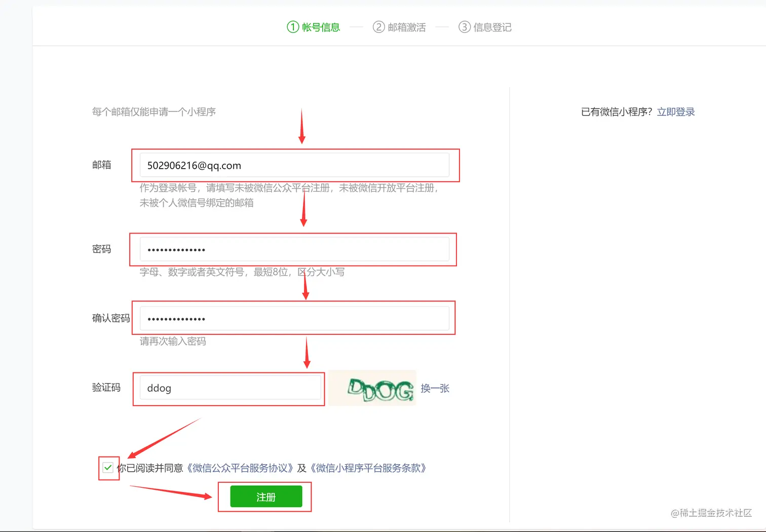
Task: Select the confirm password field
Action: [x=294, y=318]
